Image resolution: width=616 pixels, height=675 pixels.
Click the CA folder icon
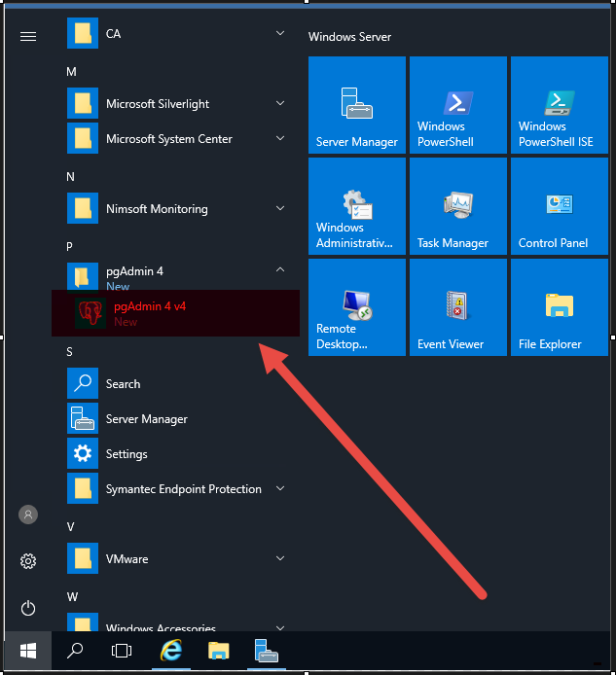83,33
